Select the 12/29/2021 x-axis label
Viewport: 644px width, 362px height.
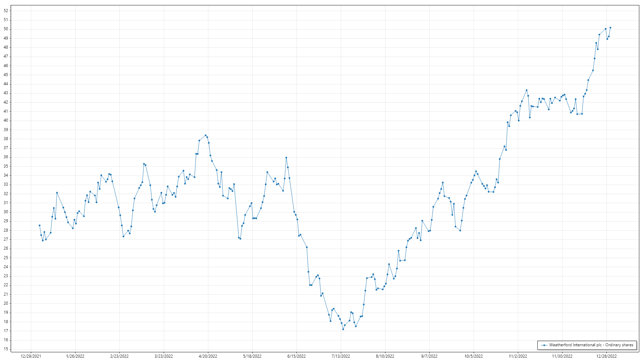click(31, 356)
